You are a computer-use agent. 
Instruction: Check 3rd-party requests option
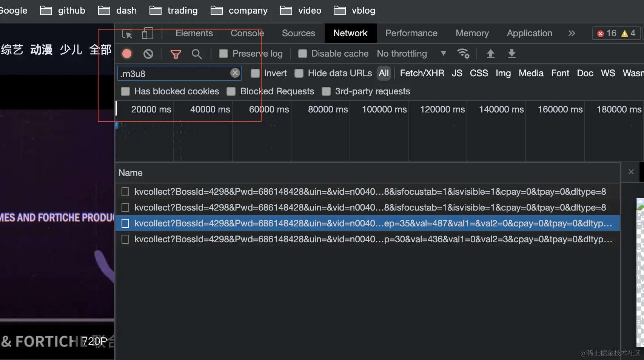[326, 91]
